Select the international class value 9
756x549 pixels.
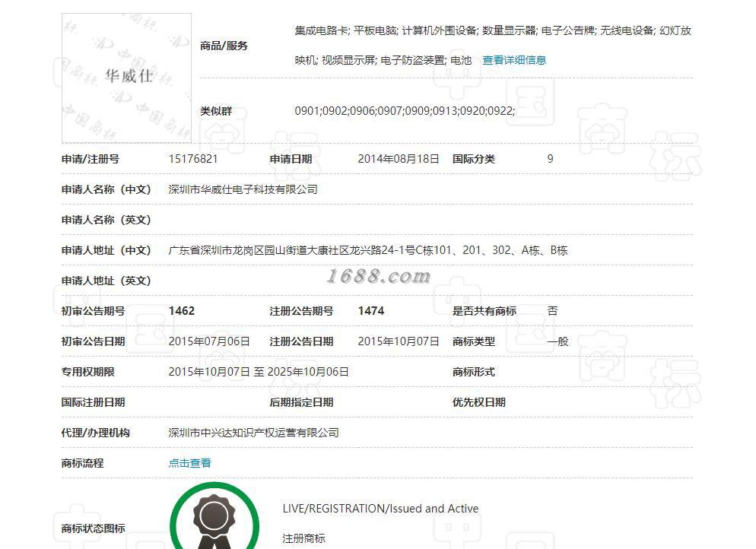pyautogui.click(x=550, y=159)
